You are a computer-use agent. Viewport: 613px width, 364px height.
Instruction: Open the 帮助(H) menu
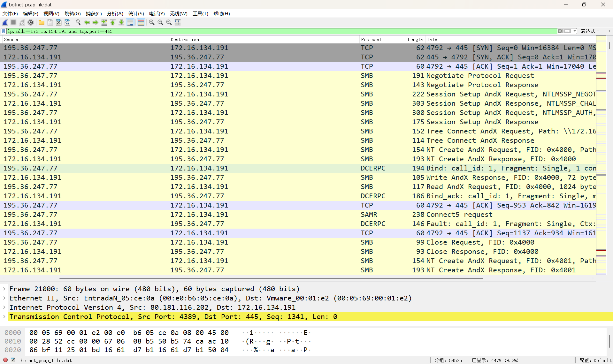pyautogui.click(x=222, y=13)
